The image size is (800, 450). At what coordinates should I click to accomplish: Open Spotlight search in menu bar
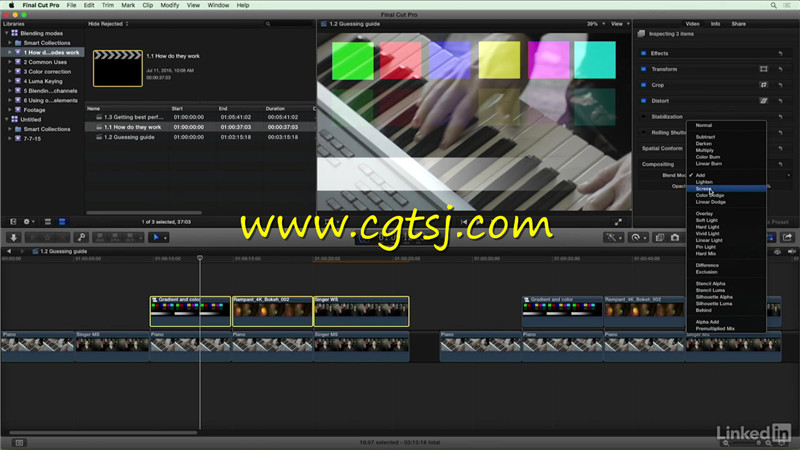[773, 5]
